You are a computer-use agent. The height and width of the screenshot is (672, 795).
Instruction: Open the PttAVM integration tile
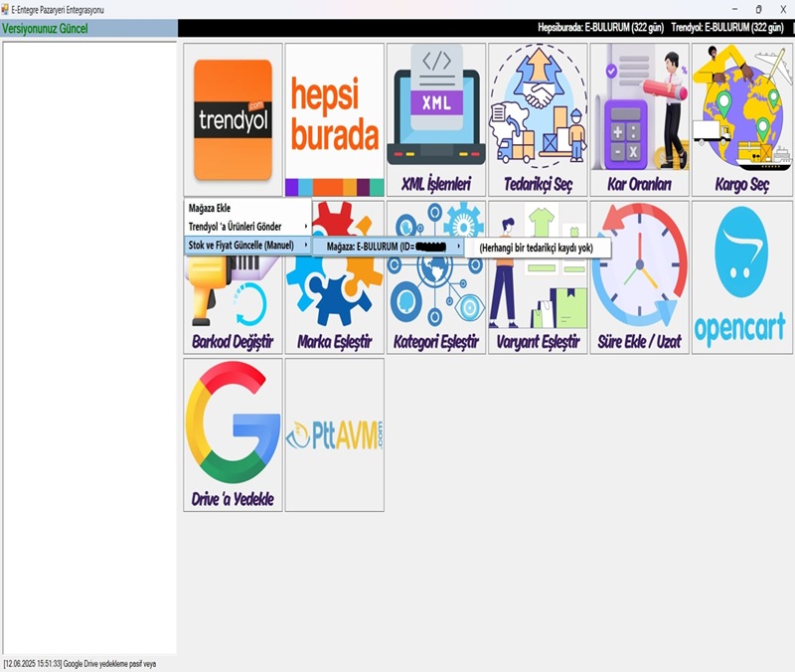point(335,434)
